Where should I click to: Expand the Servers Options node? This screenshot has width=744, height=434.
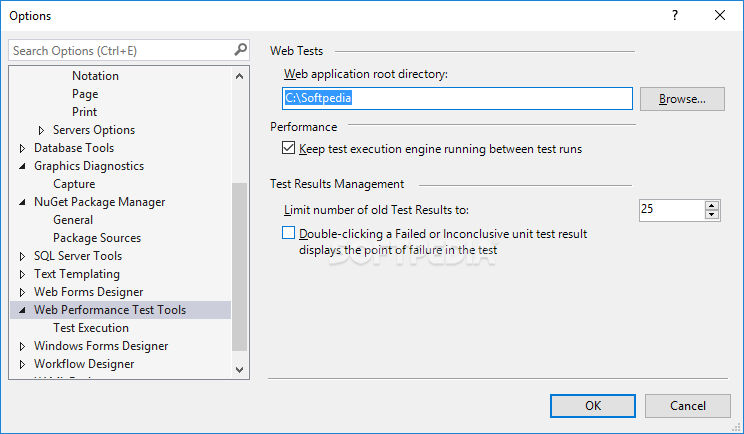pos(41,130)
